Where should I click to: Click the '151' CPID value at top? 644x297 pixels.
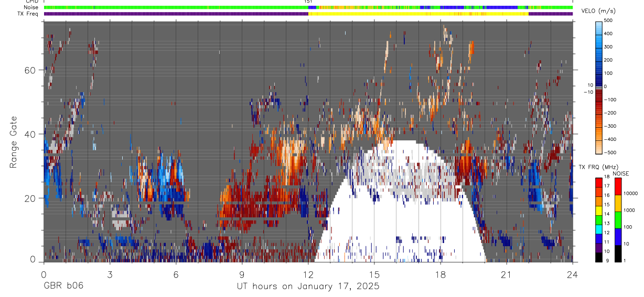click(308, 2)
